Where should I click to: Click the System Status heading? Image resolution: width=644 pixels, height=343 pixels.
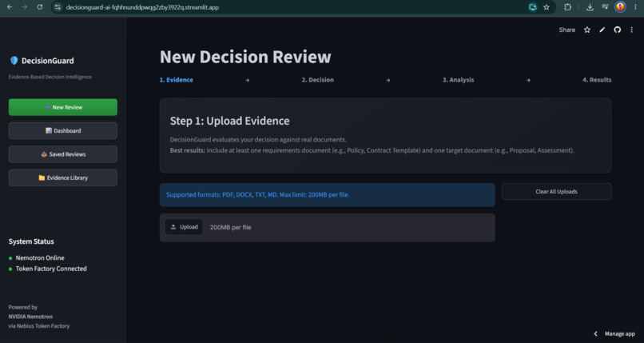31,241
